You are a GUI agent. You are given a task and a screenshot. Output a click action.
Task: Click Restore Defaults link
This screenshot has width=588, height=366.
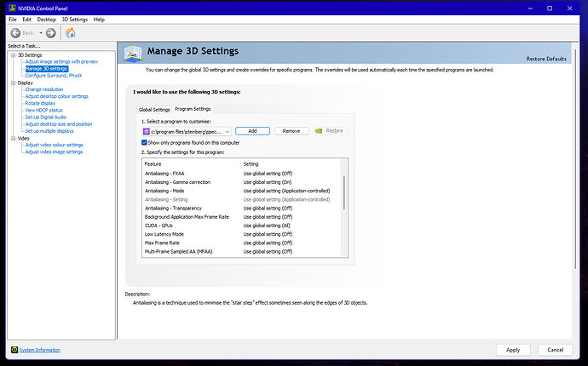pyautogui.click(x=546, y=59)
